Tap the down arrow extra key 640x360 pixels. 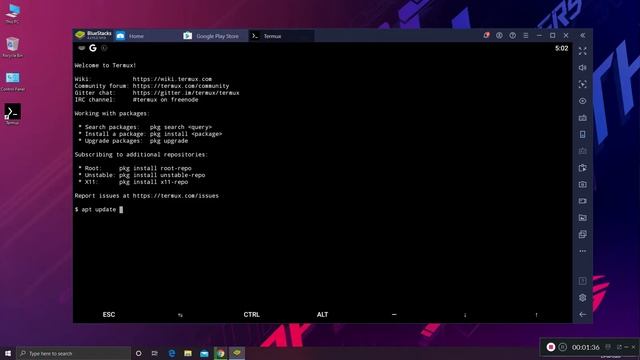click(x=465, y=315)
